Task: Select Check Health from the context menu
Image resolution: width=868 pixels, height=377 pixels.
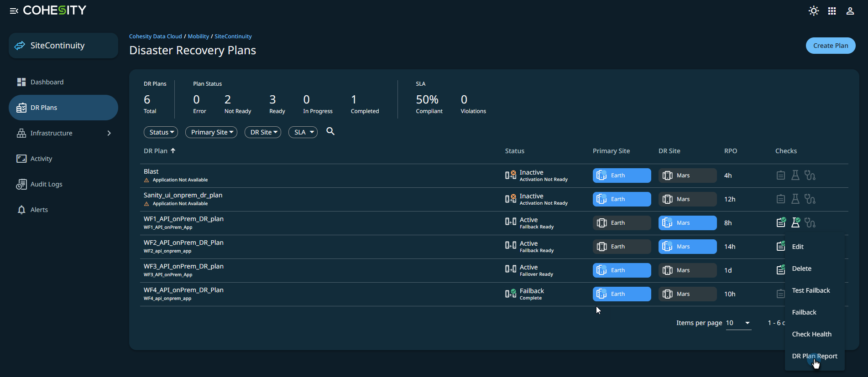Action: [811, 334]
